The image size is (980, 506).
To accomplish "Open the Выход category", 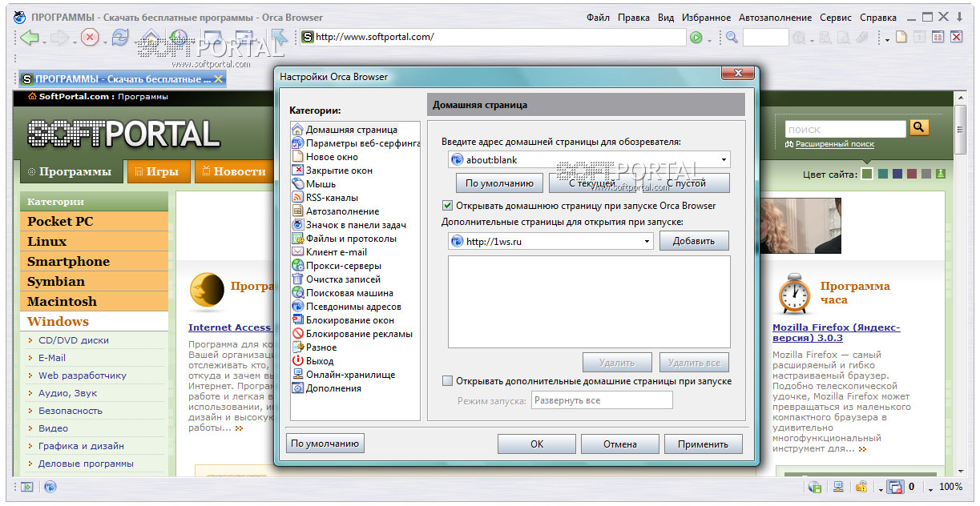I will [313, 361].
